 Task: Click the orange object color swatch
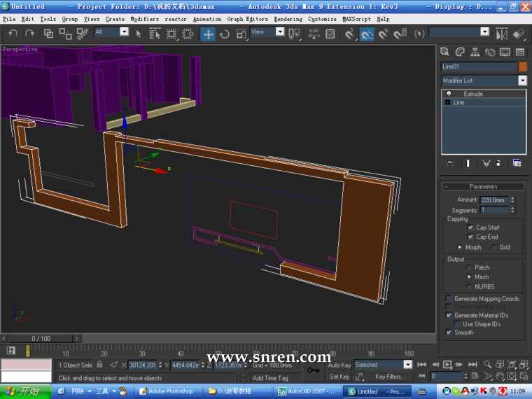pyautogui.click(x=522, y=66)
